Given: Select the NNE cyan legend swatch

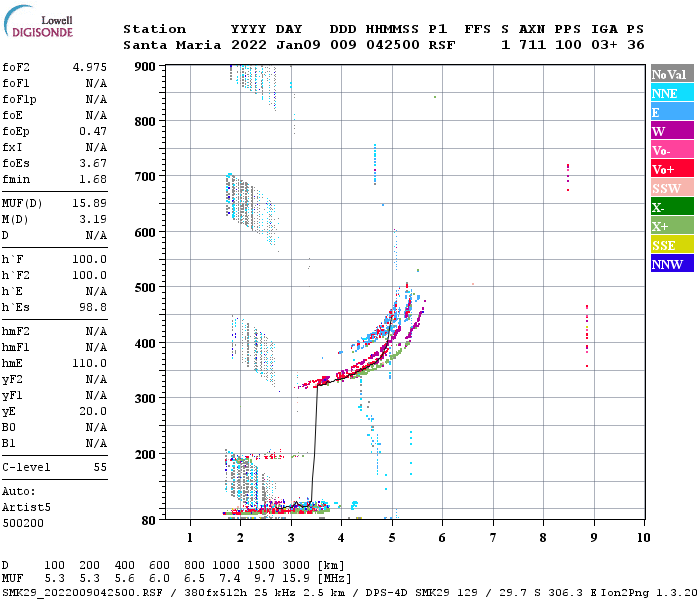Looking at the screenshot, I should pos(672,93).
